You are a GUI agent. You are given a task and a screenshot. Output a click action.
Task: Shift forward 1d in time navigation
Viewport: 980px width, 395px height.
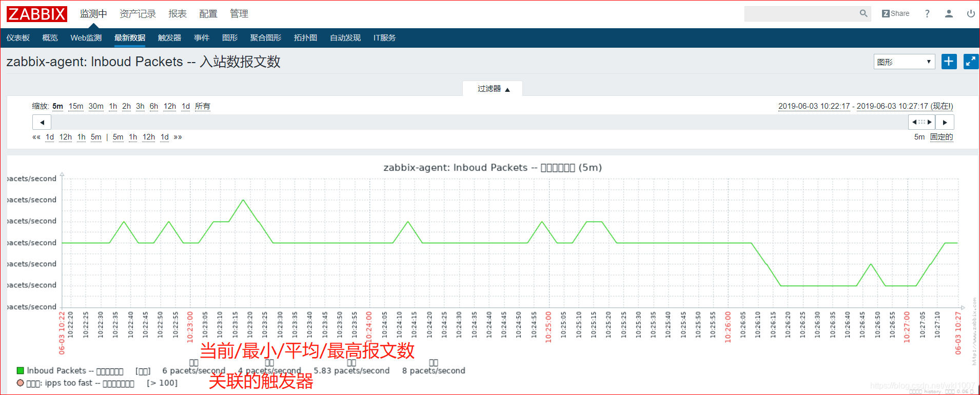(x=165, y=137)
